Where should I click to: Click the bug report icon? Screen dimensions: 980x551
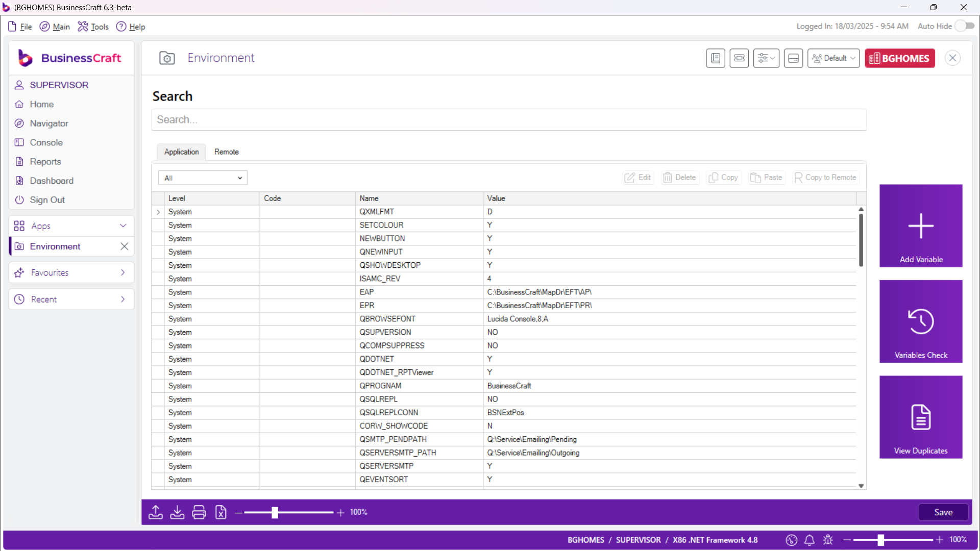click(x=828, y=540)
